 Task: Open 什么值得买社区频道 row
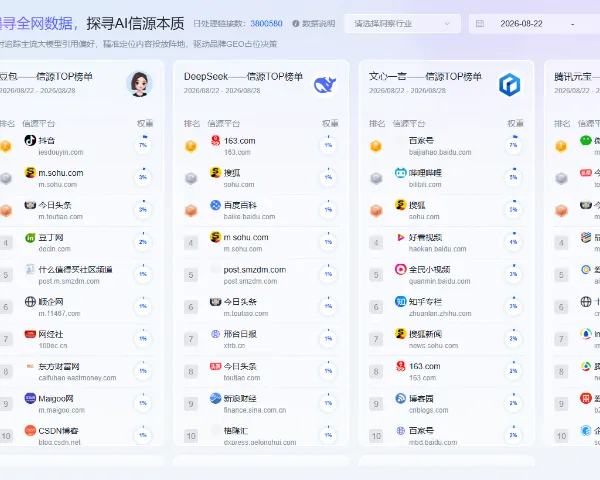pyautogui.click(x=77, y=275)
